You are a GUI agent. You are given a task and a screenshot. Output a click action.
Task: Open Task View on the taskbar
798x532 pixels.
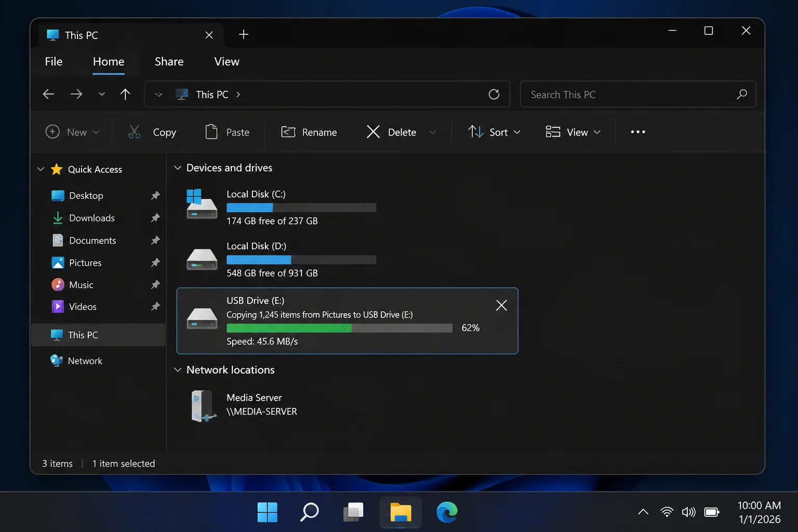pos(353,512)
